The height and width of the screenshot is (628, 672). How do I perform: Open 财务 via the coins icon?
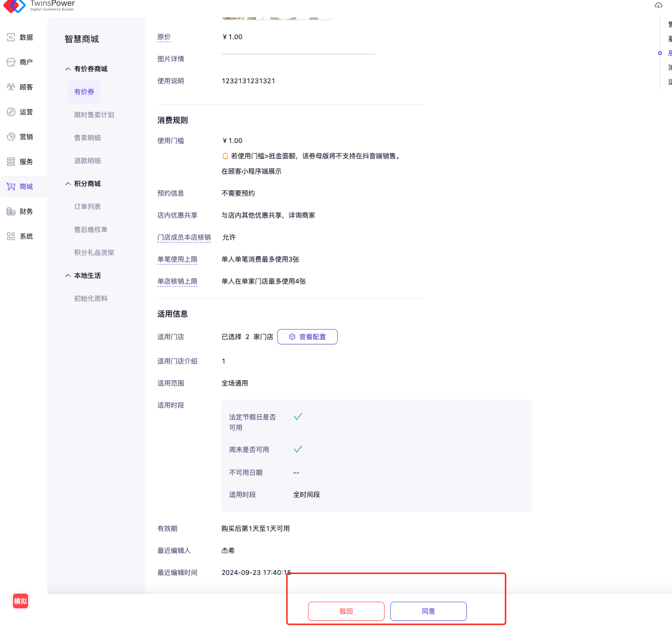[x=11, y=211]
